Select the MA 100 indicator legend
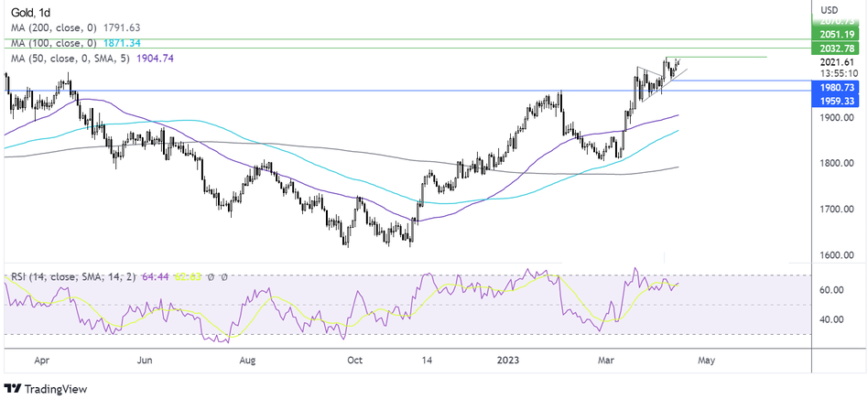The height and width of the screenshot is (399, 868). click(x=73, y=43)
